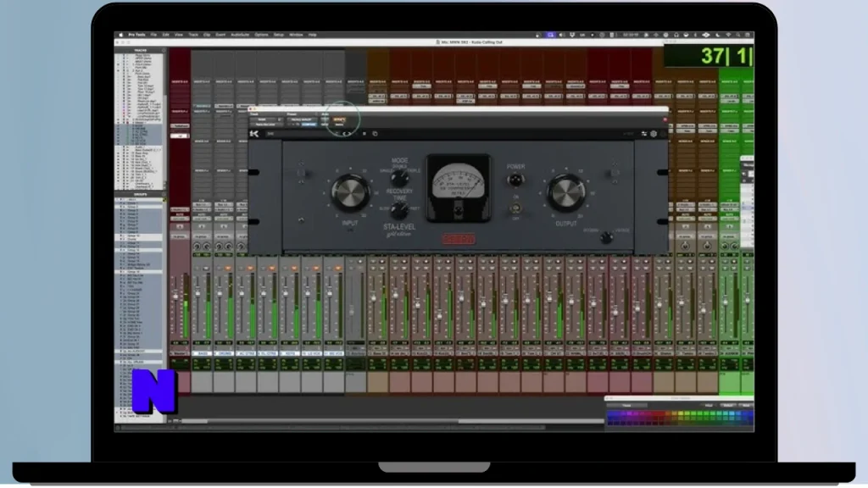
Task: Open the factory default preset dropdown
Action: click(302, 119)
